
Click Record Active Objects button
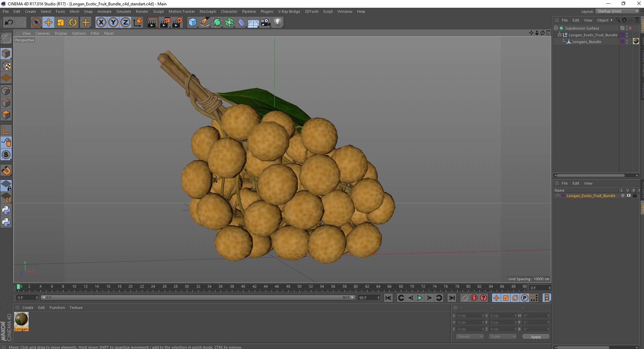465,298
